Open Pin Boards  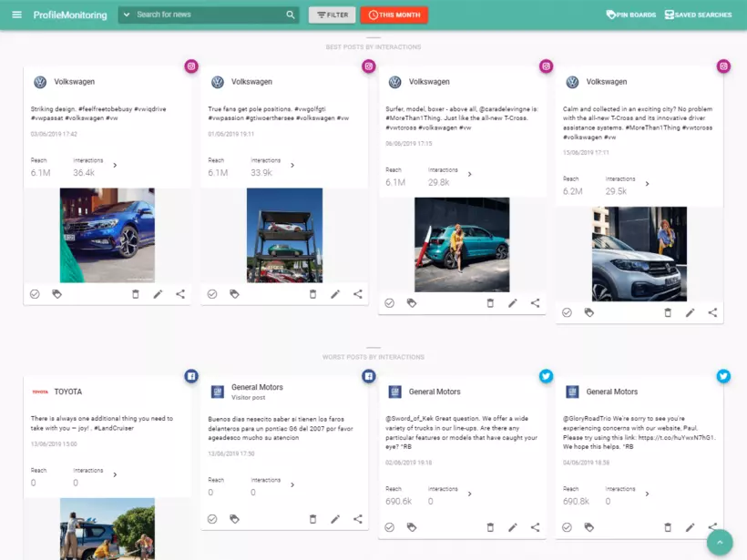point(630,15)
